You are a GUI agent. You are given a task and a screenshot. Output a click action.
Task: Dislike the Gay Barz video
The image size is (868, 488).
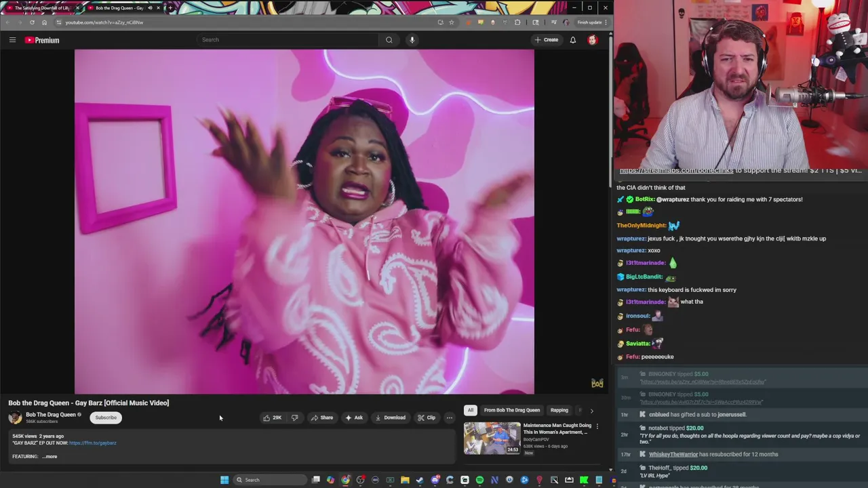294,418
